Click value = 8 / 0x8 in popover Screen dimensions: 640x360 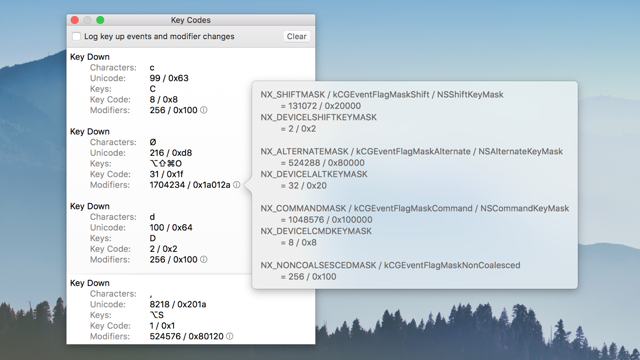(298, 242)
